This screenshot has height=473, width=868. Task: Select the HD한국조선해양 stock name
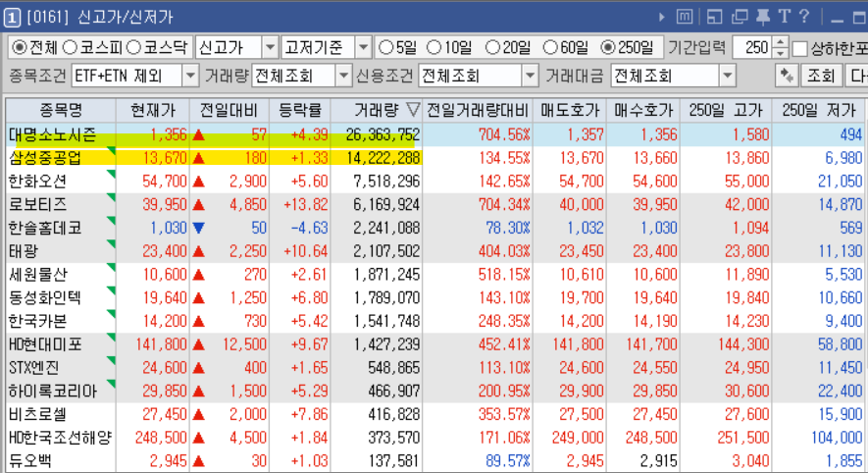point(60,438)
